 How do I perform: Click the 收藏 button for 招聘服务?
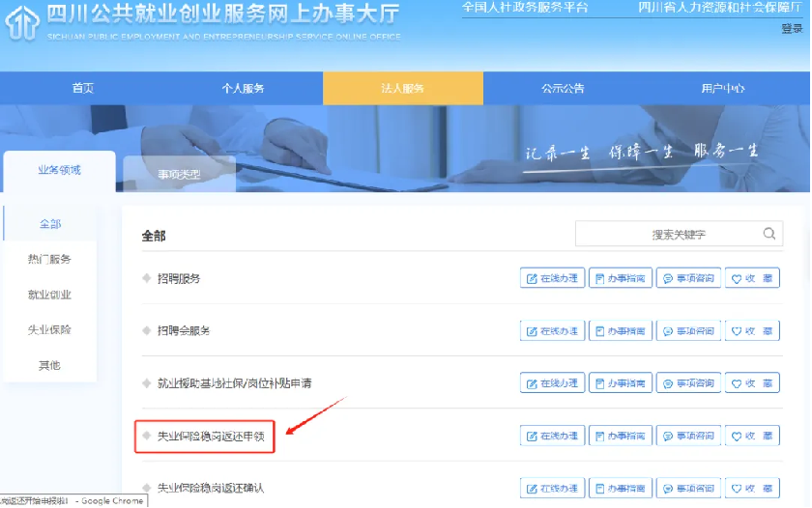[x=752, y=278]
